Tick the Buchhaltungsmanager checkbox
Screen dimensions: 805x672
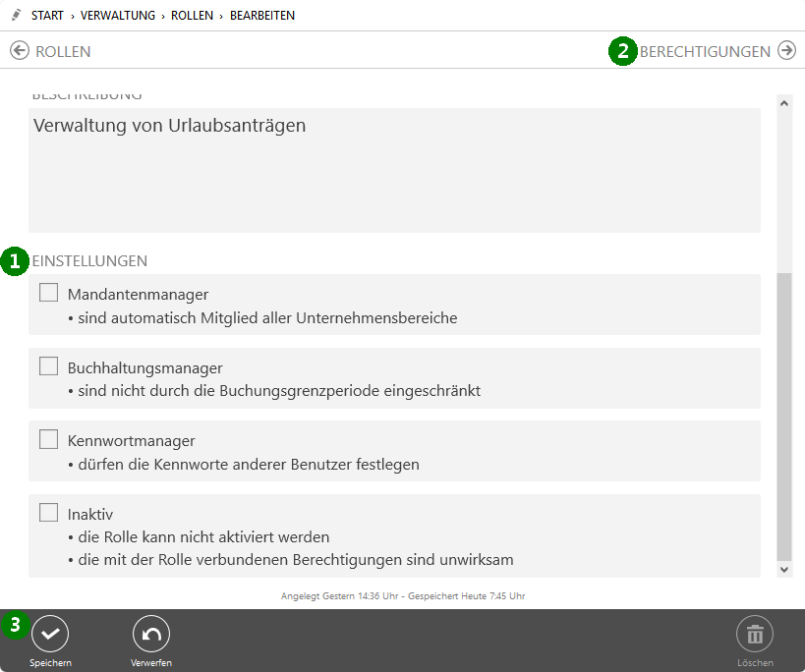click(x=49, y=366)
